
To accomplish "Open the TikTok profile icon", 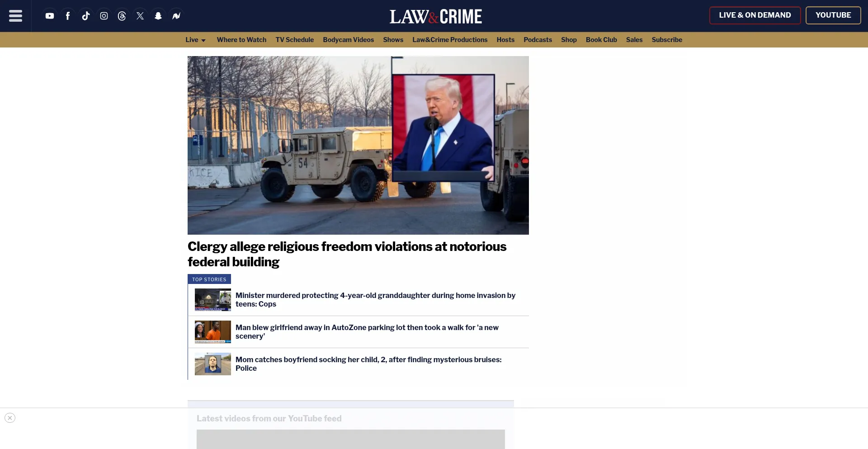I will pos(86,16).
